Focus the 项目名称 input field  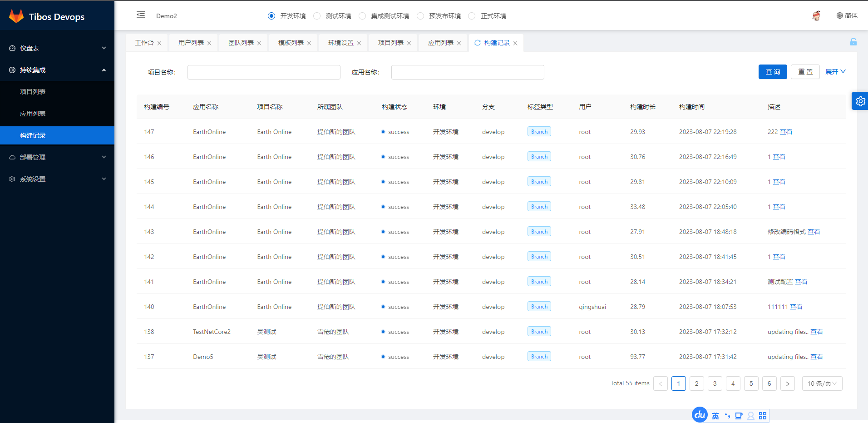(264, 72)
